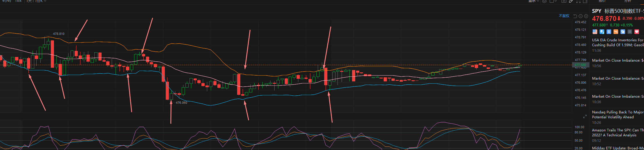Click the 50.00 indicator axis label
This screenshot has height=150, width=644.
578,140
